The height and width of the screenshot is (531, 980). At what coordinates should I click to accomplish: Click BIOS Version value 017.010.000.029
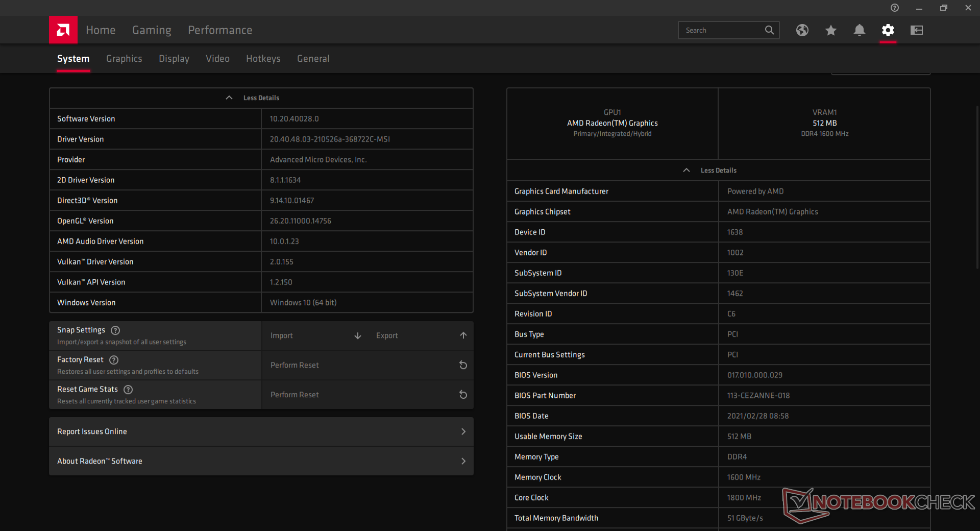pos(755,375)
